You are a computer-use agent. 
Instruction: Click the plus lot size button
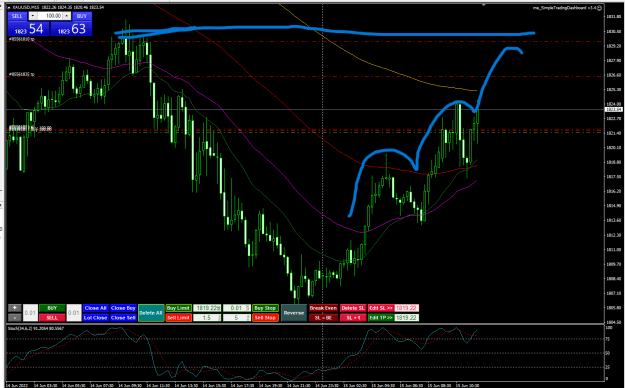[x=15, y=308]
